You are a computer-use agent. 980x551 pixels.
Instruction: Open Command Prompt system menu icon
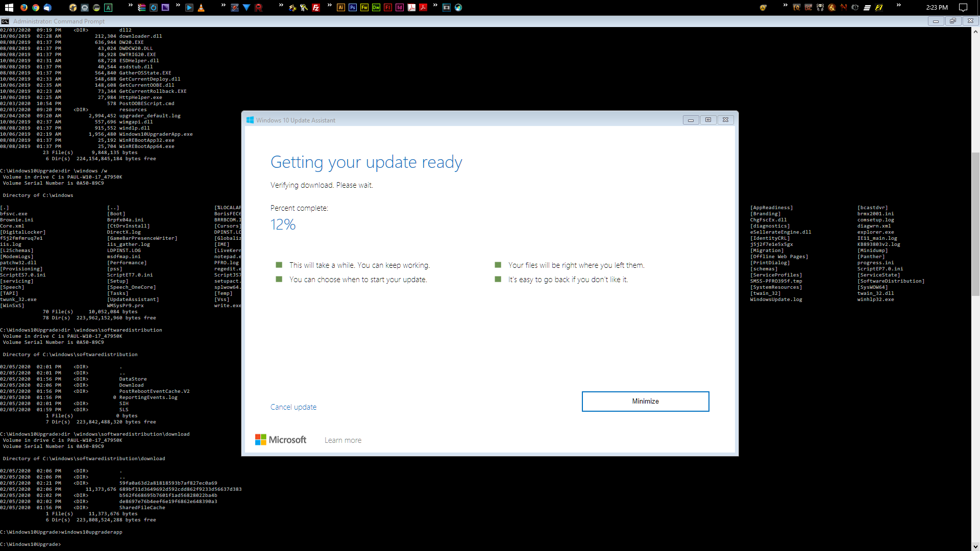(x=5, y=21)
